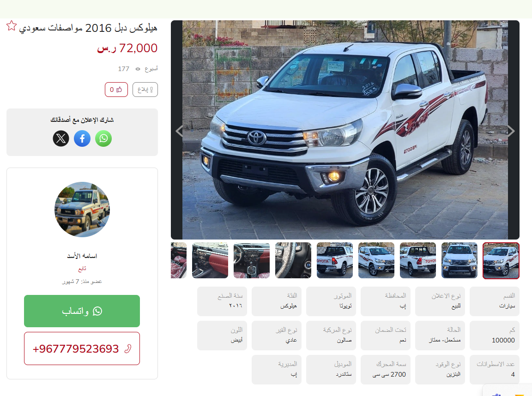The height and width of the screenshot is (396, 532).
Task: Mark listing as favorite with star icon
Action: tap(11, 26)
